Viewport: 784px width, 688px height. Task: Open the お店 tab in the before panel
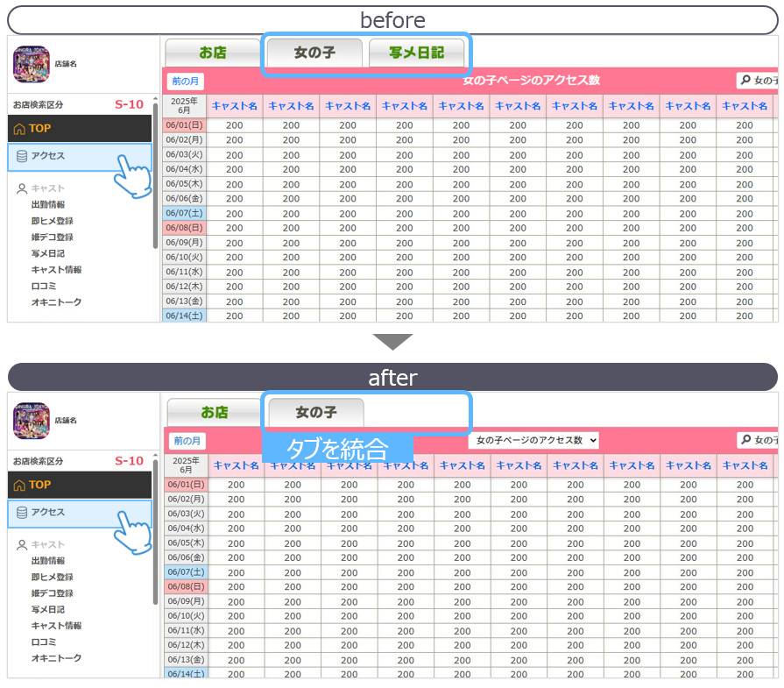212,53
